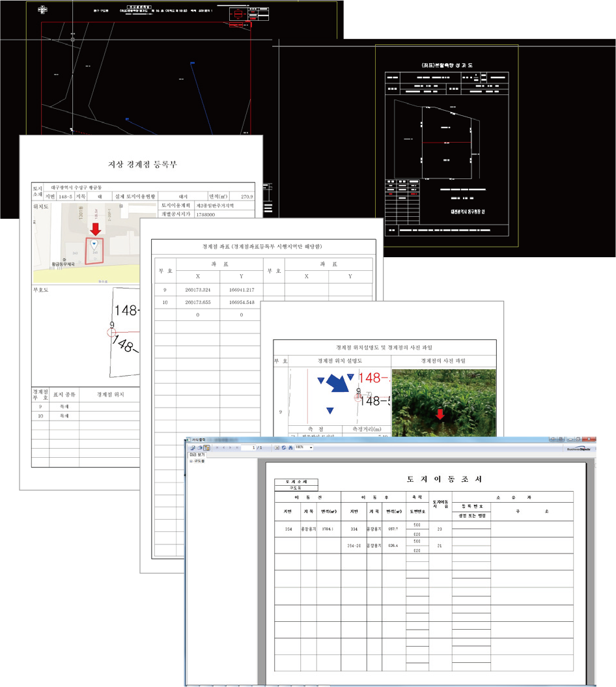Viewport: 616px width, 687px height.
Task: Click the 경계점 좌표 table heading
Action: coord(262,247)
